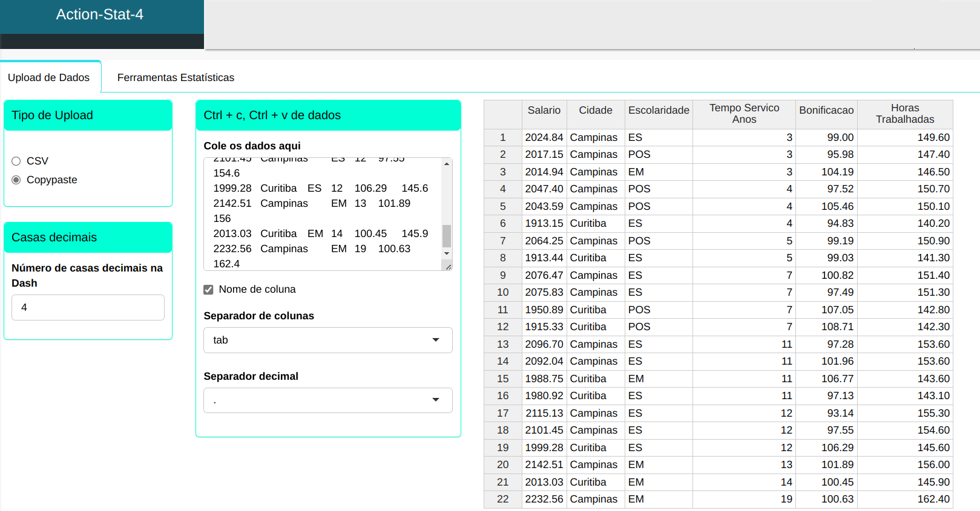Click the Action-Stat-4 app title
The image size is (980, 511).
click(x=100, y=15)
